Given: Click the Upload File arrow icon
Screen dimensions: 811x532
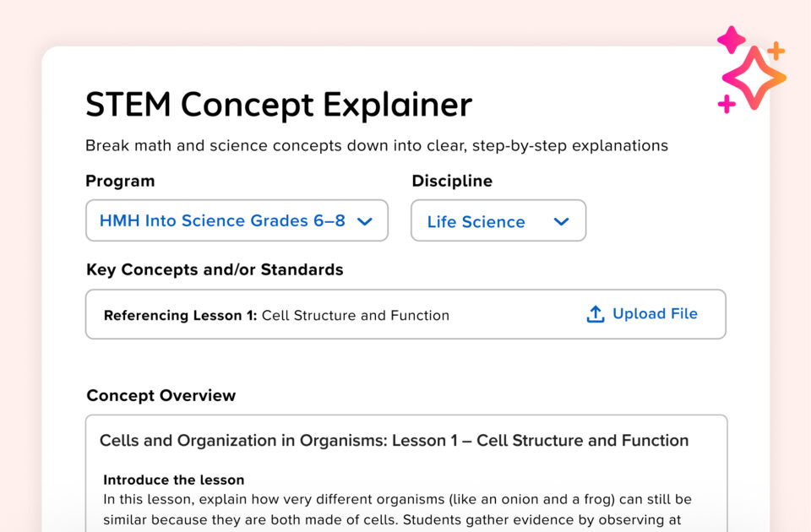Looking at the screenshot, I should [596, 313].
